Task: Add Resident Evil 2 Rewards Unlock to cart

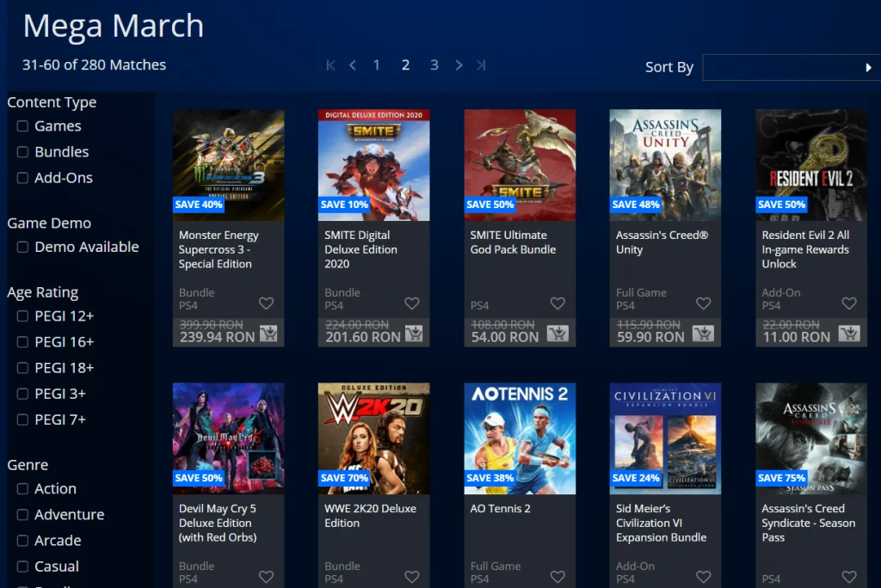Action: click(x=849, y=334)
